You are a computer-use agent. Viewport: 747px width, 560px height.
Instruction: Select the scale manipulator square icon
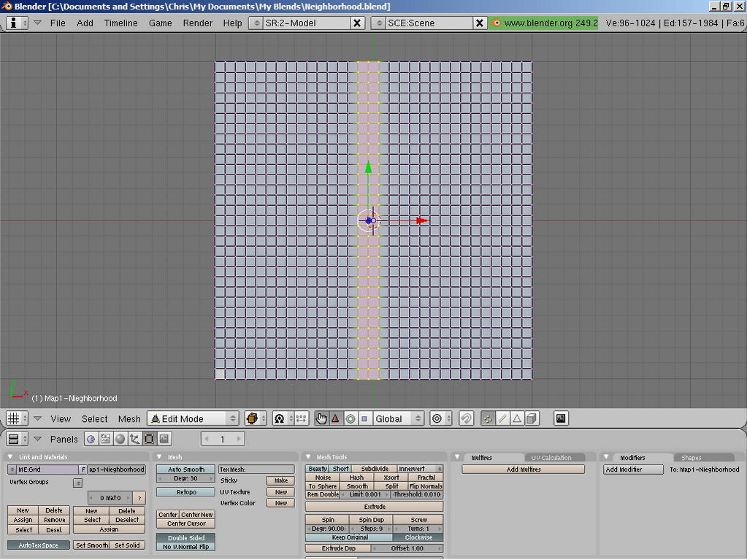point(364,418)
